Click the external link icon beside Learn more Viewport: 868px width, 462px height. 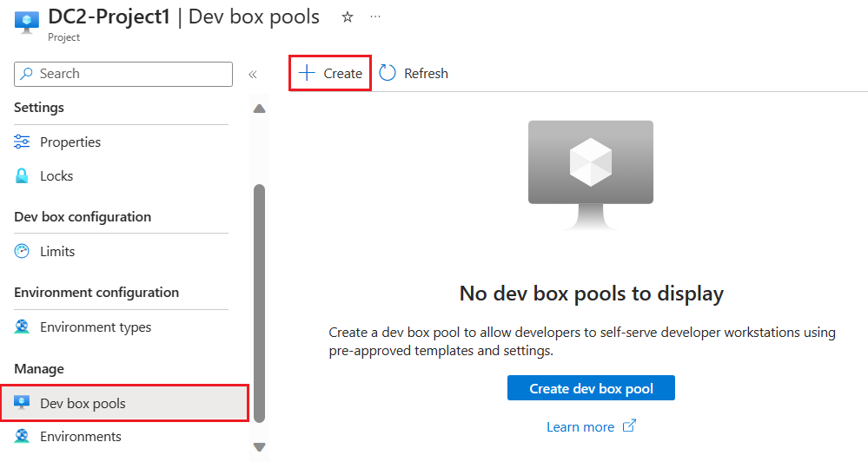[629, 426]
